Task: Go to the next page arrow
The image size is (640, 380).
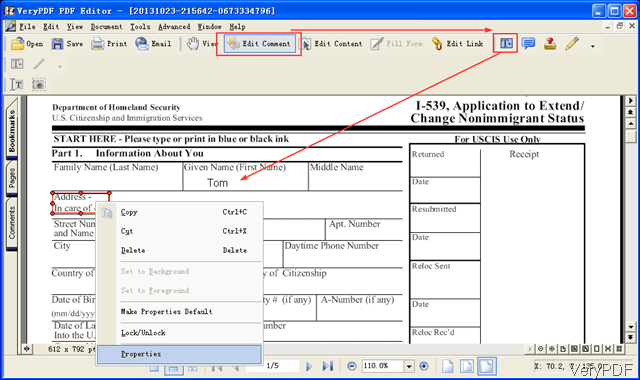Action: point(309,366)
